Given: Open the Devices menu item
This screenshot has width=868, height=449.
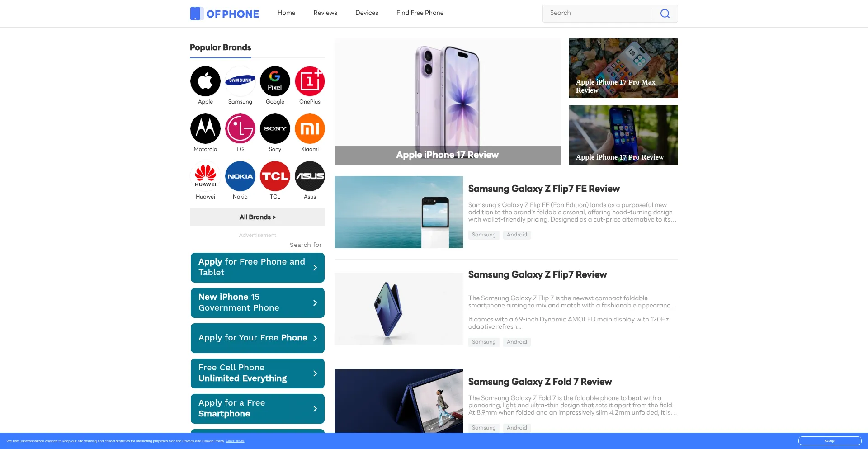Looking at the screenshot, I should (367, 13).
